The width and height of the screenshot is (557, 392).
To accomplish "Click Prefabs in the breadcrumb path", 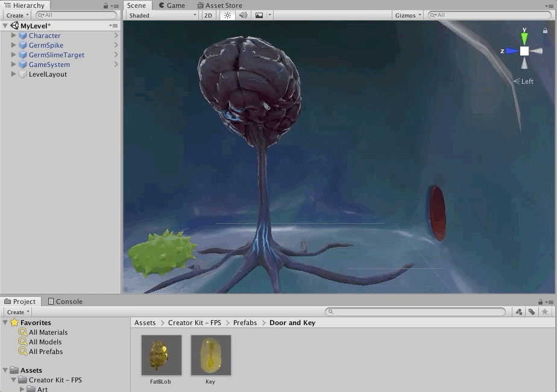I will pos(245,323).
